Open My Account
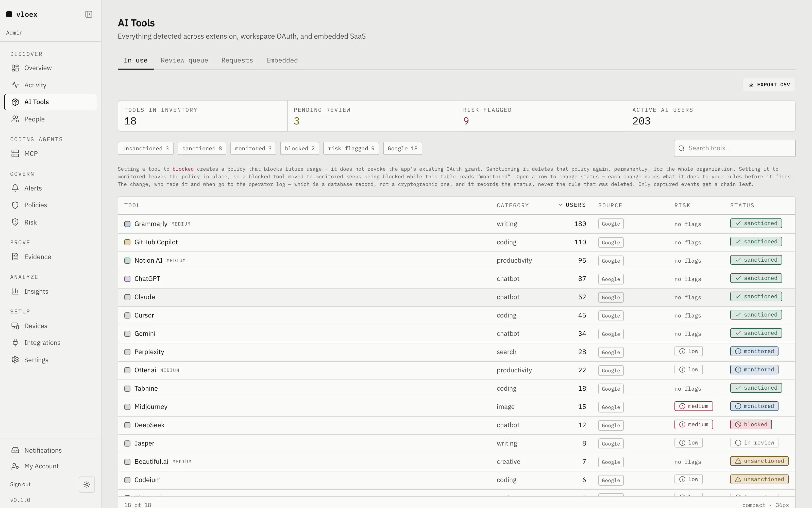Image resolution: width=812 pixels, height=508 pixels. tap(51, 466)
